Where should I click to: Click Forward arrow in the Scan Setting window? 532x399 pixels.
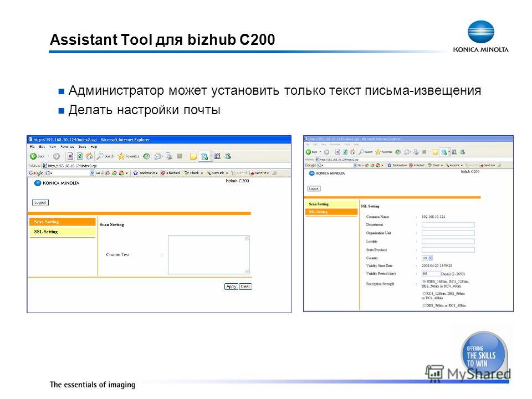tap(57, 156)
